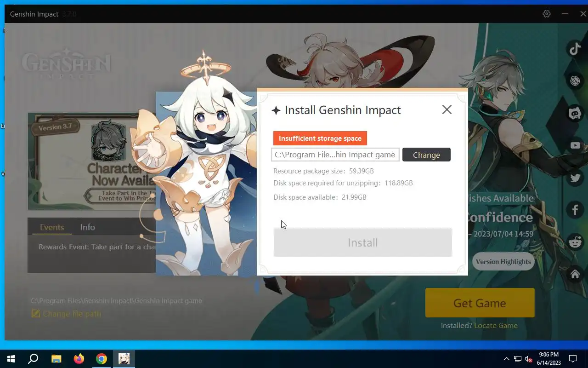Image resolution: width=588 pixels, height=368 pixels.
Task: Open the Windows notification center
Action: click(573, 359)
